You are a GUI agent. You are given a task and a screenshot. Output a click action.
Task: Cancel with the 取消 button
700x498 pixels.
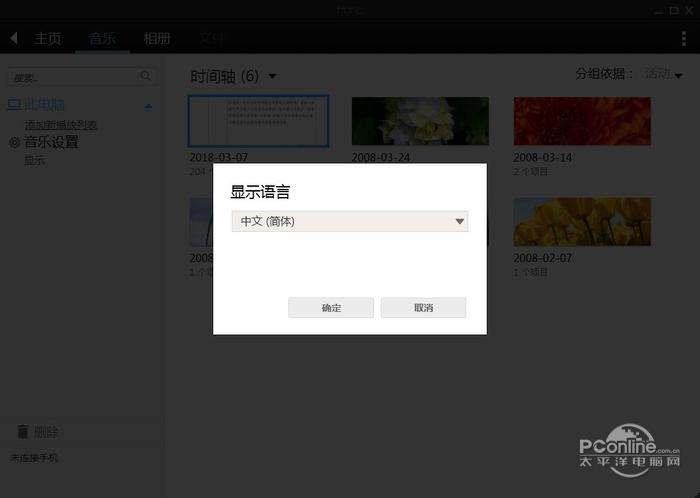point(423,307)
